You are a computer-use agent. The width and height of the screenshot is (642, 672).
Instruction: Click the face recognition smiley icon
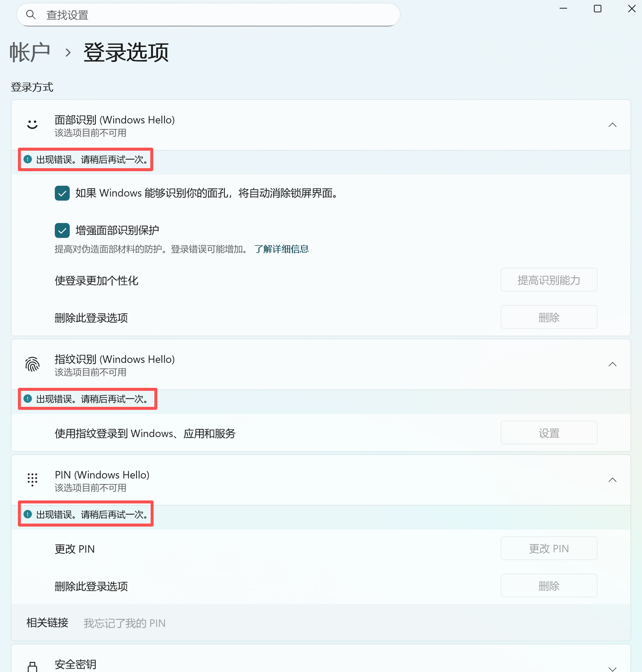(32, 125)
